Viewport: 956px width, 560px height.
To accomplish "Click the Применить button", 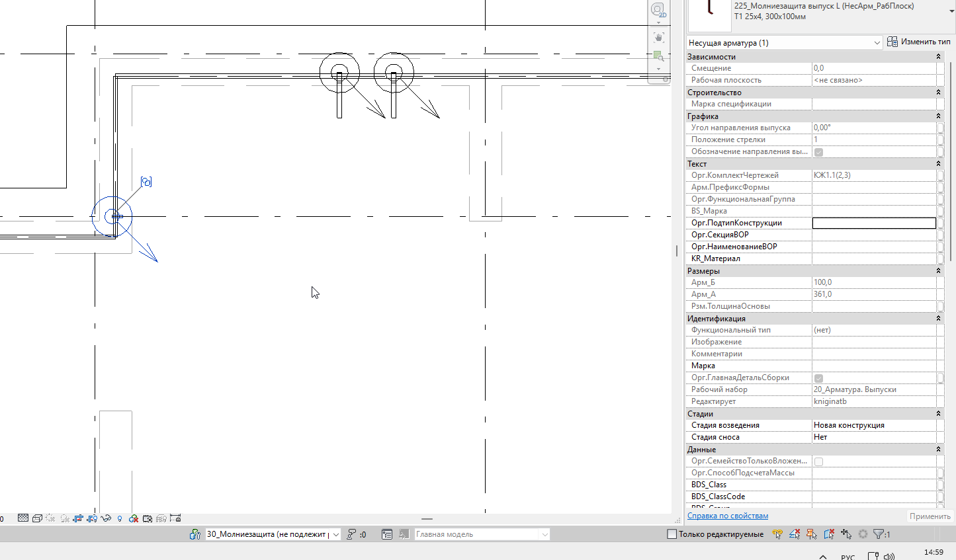I will (930, 516).
